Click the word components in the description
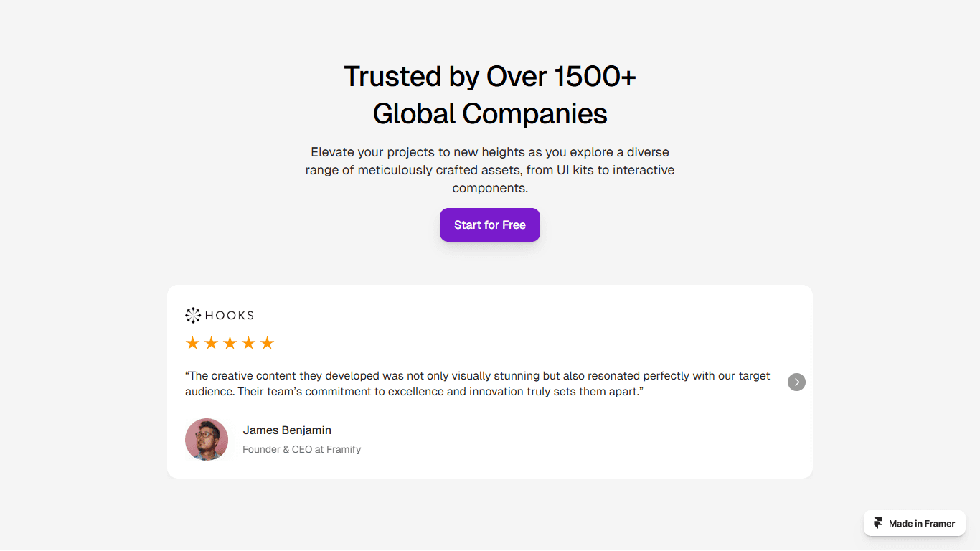Screen dimensions: 980x551 click(490, 188)
